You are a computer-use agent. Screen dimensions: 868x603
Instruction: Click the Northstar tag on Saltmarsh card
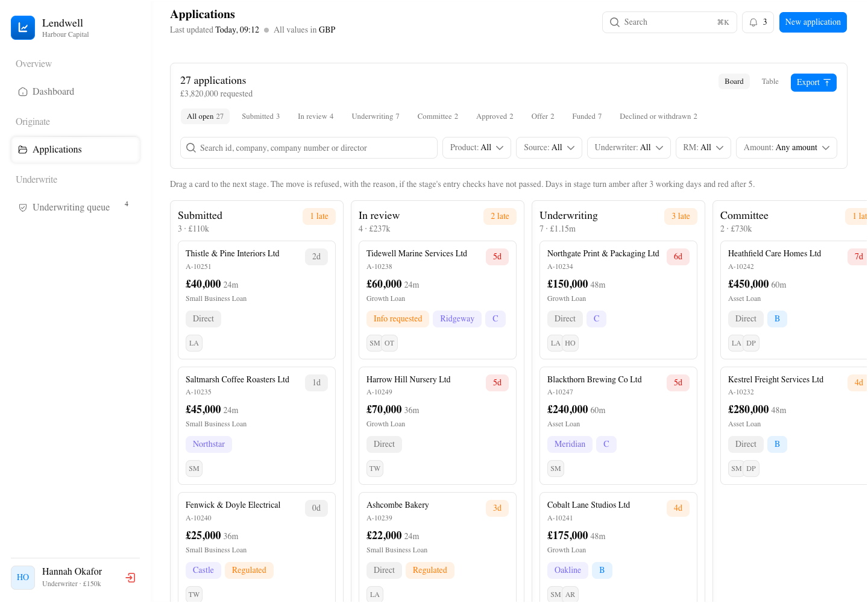coord(209,444)
